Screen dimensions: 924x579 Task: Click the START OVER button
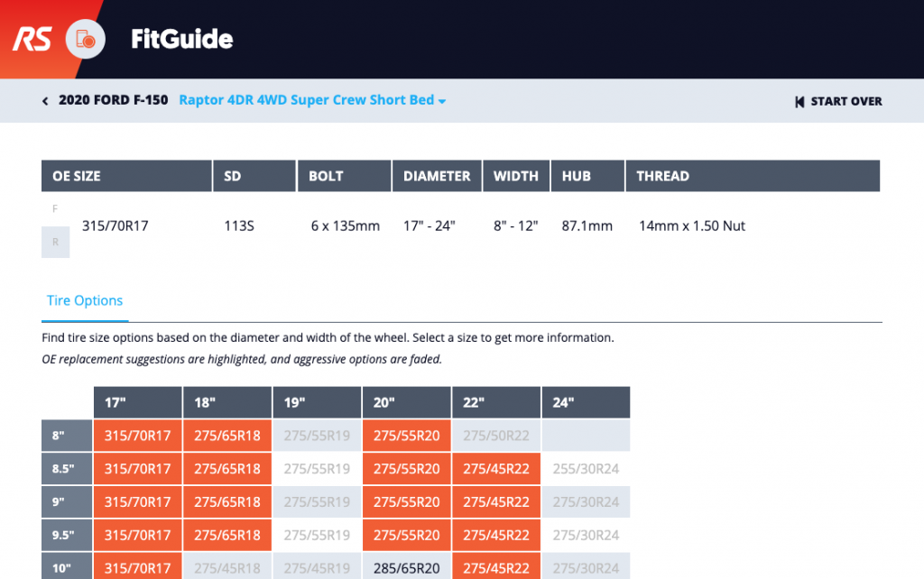[838, 101]
